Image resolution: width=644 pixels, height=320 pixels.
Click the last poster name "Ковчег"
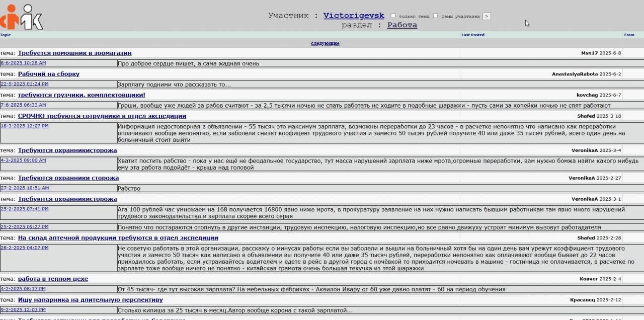589,279
